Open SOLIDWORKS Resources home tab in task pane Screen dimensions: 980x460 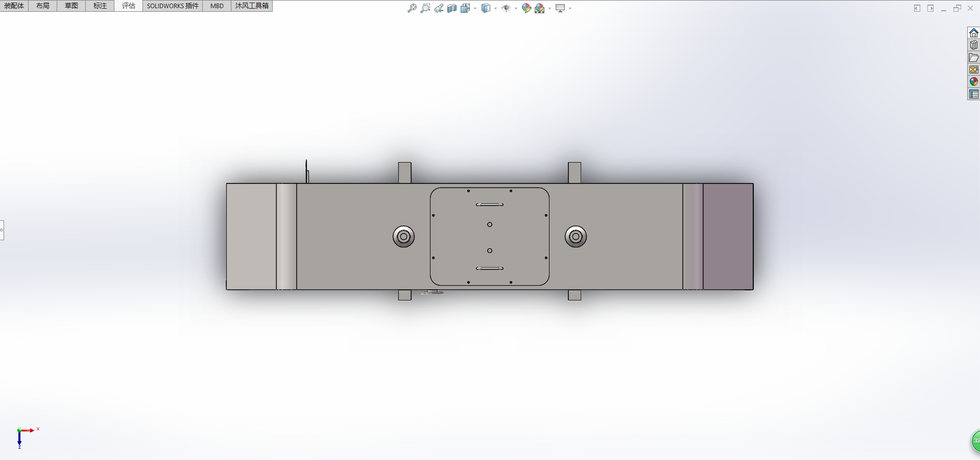[x=974, y=33]
